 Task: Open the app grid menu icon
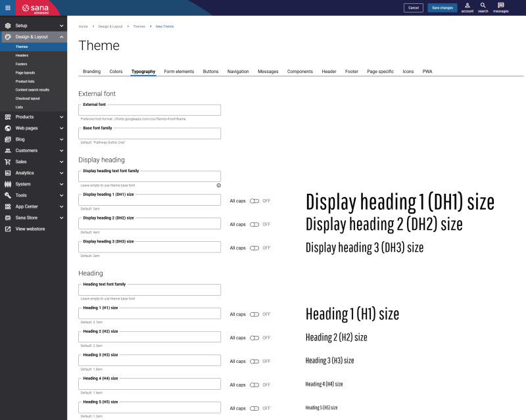pos(8,8)
